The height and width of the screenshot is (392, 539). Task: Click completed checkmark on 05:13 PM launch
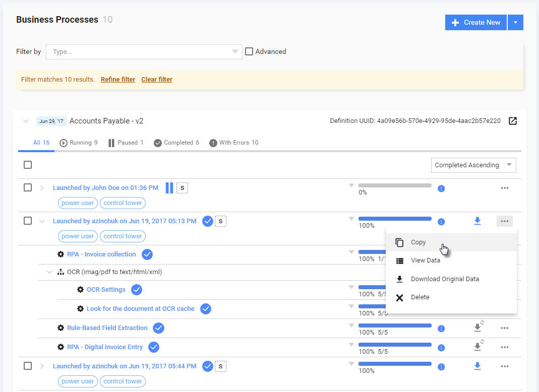[208, 221]
